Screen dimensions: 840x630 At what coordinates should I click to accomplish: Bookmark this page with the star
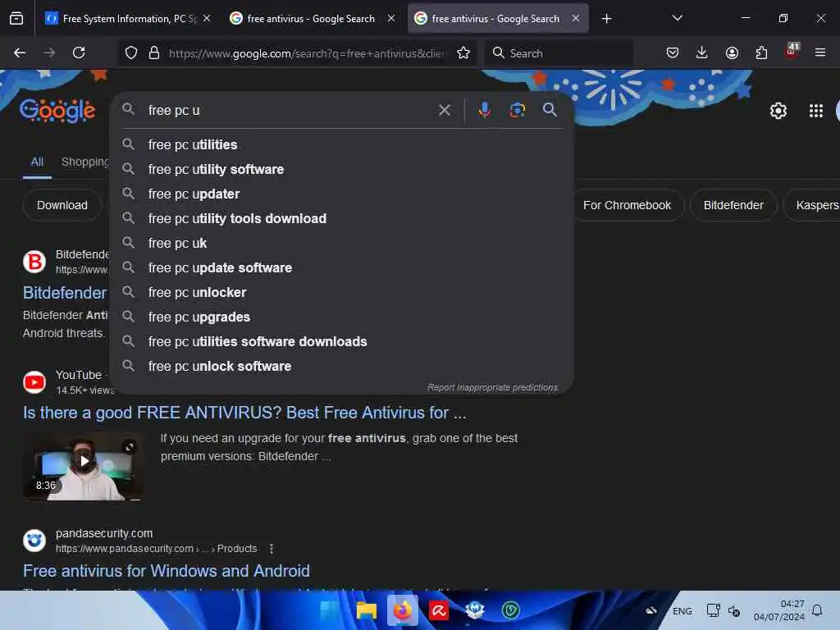pyautogui.click(x=463, y=52)
